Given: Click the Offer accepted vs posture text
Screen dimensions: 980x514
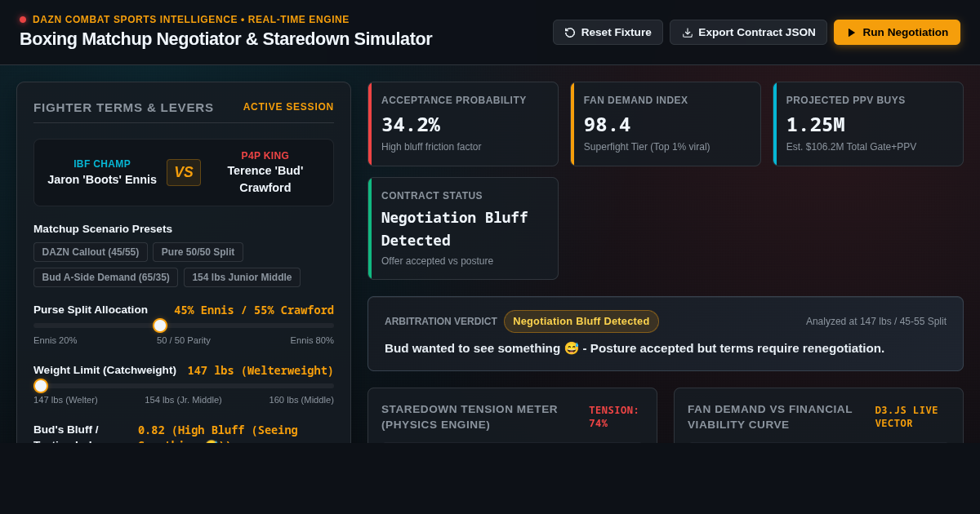Looking at the screenshot, I should click(437, 261).
